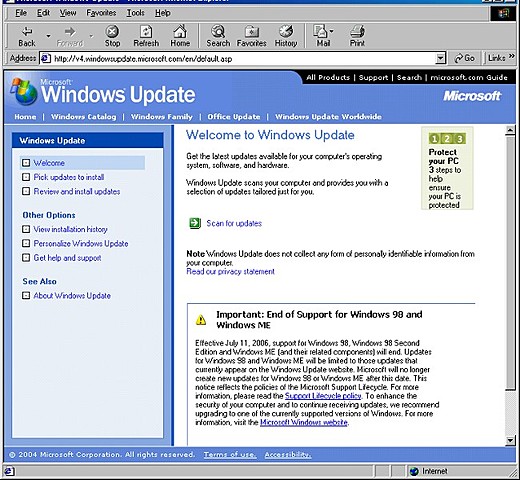
Task: Click the scroll up arrow of page scrollbar
Action: click(510, 130)
